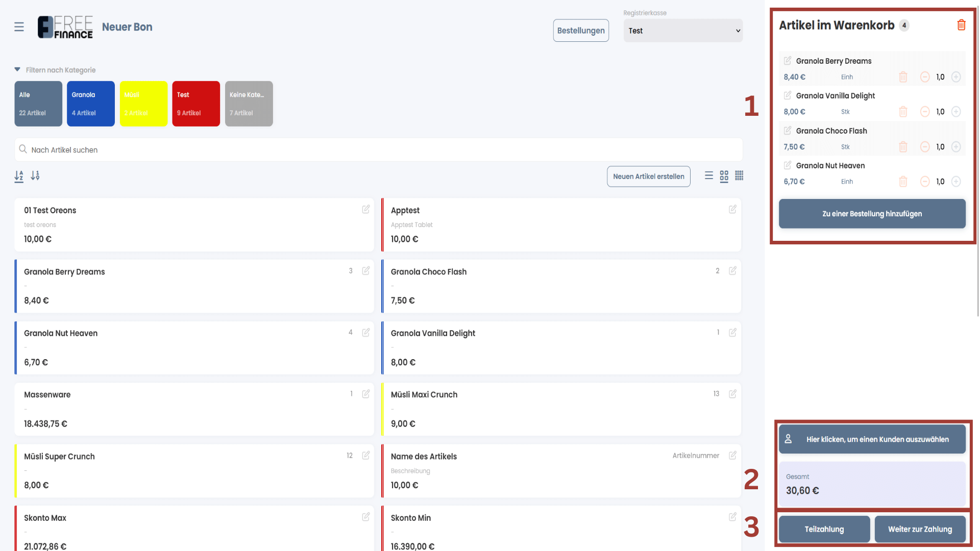Screen dimensions: 980x551
Task: Delete Granola Nut Heaven from cart
Action: [903, 182]
